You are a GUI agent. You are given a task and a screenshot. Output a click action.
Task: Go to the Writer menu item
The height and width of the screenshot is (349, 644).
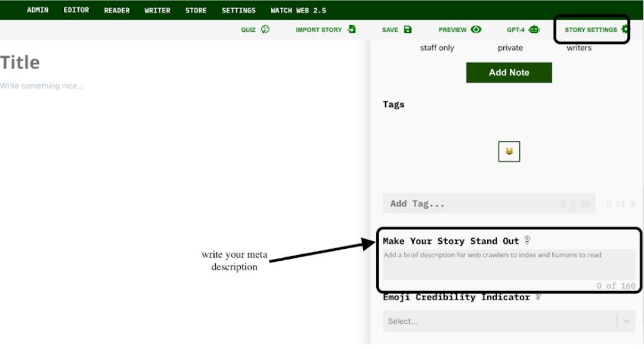pos(157,10)
